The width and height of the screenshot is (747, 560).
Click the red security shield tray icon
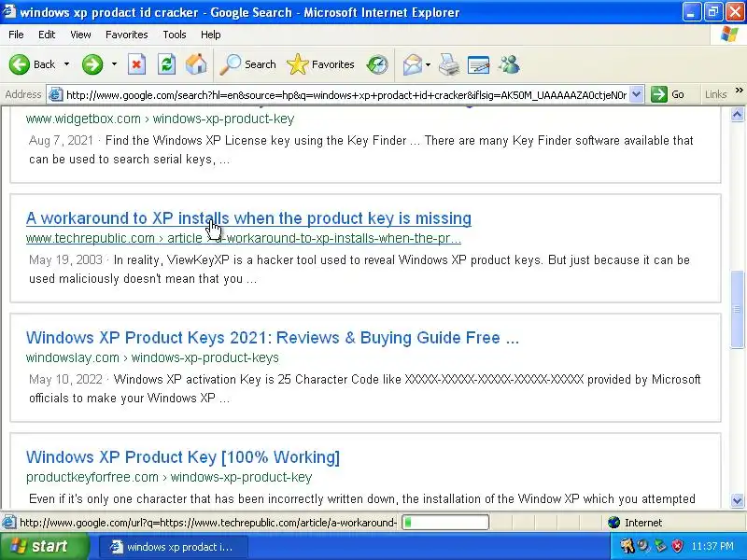(677, 546)
